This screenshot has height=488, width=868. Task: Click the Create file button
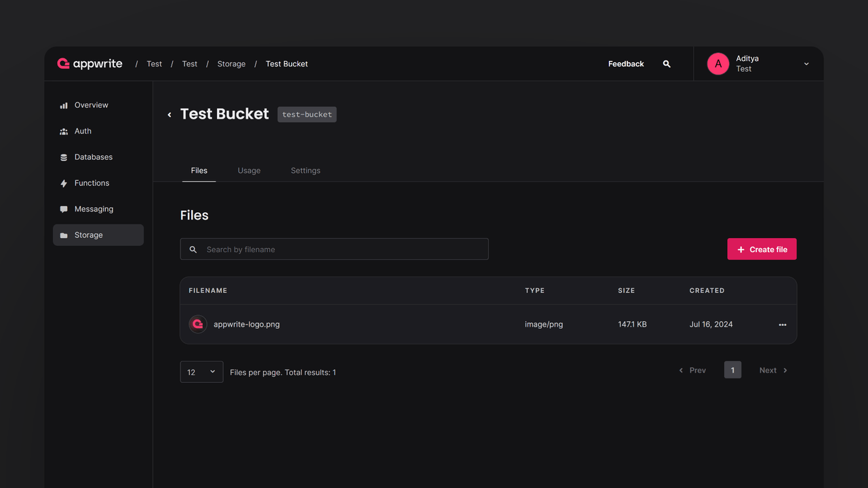762,249
